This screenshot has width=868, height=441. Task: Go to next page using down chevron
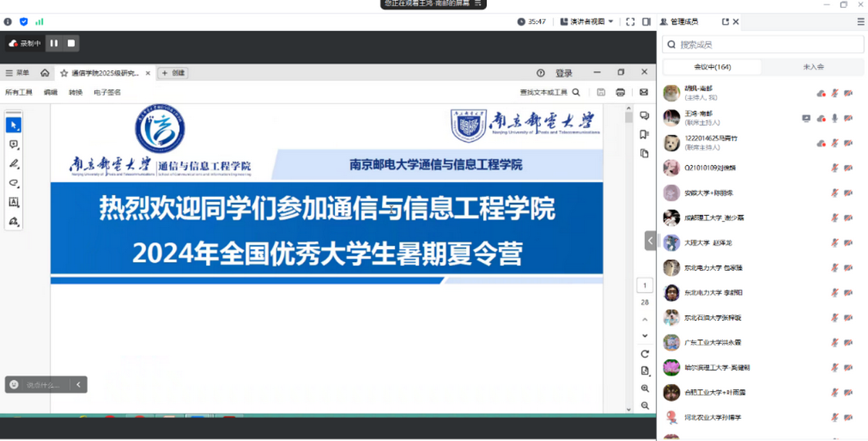pos(644,335)
